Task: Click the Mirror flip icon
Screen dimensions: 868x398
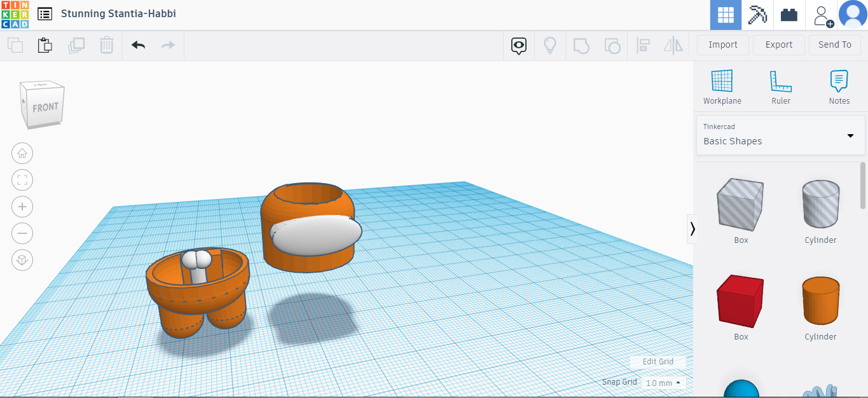Action: coord(673,45)
